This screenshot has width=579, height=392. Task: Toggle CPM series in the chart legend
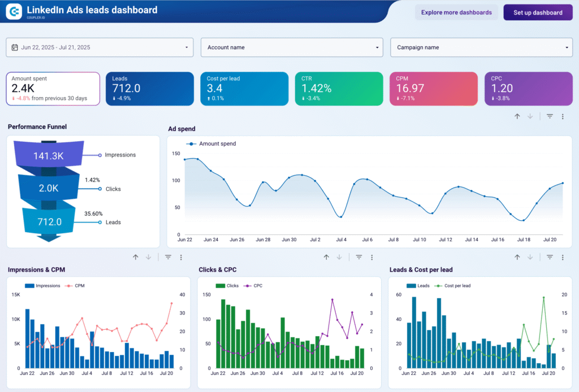79,286
